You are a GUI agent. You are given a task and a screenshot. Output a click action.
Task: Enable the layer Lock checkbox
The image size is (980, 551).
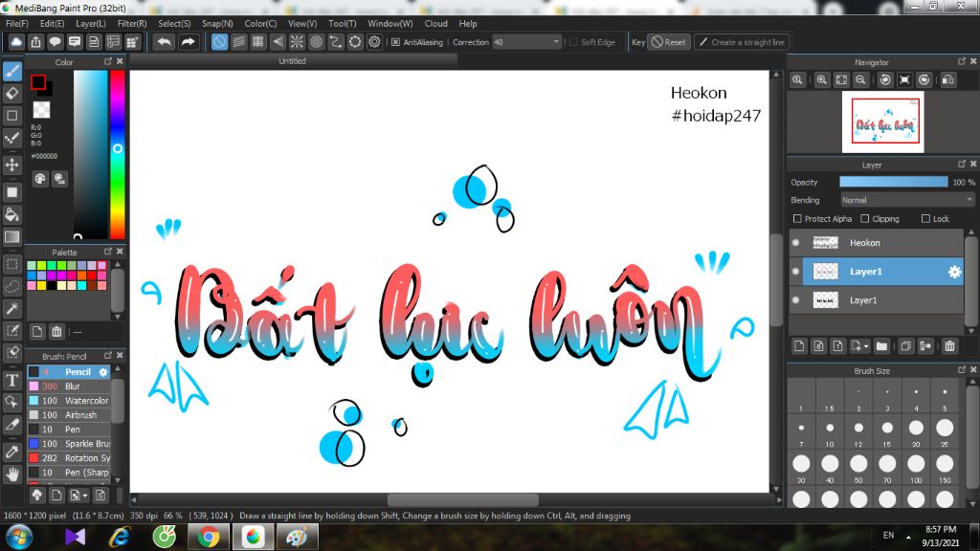point(925,219)
